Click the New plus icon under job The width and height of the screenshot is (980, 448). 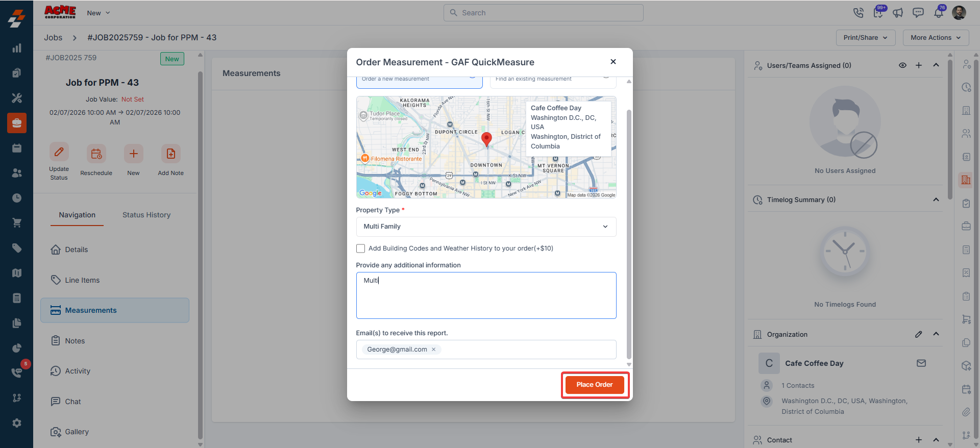tap(133, 154)
